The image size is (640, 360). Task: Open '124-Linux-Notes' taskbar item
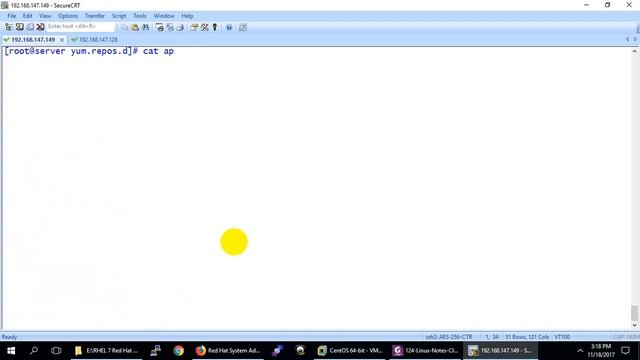click(x=426, y=351)
